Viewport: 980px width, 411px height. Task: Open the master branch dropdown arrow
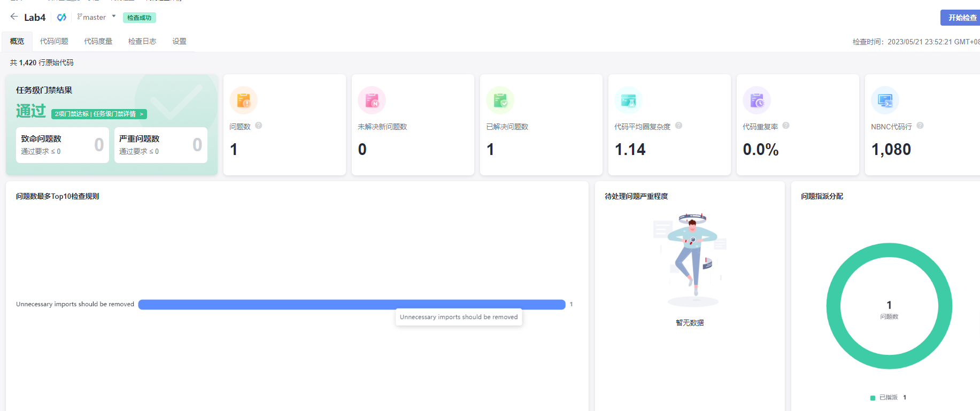point(114,17)
